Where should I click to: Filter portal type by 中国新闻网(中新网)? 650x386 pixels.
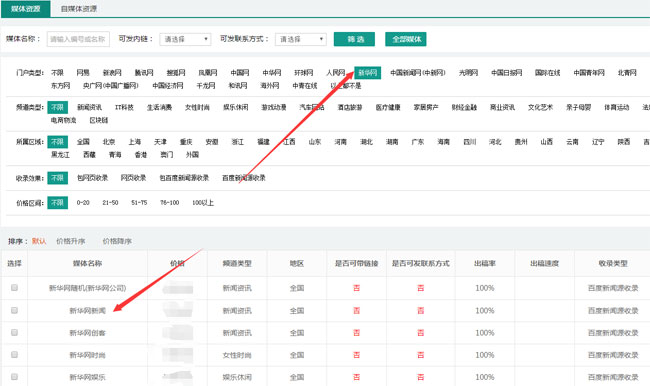[x=418, y=73]
